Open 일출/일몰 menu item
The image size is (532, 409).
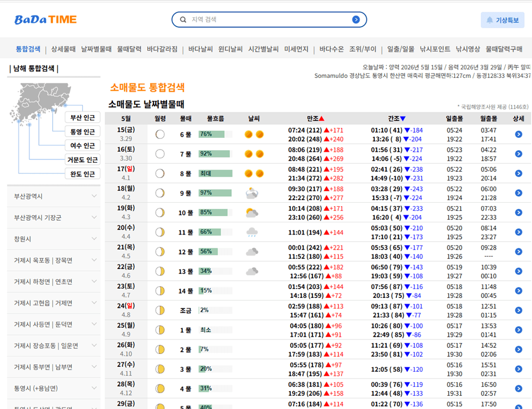(401, 49)
